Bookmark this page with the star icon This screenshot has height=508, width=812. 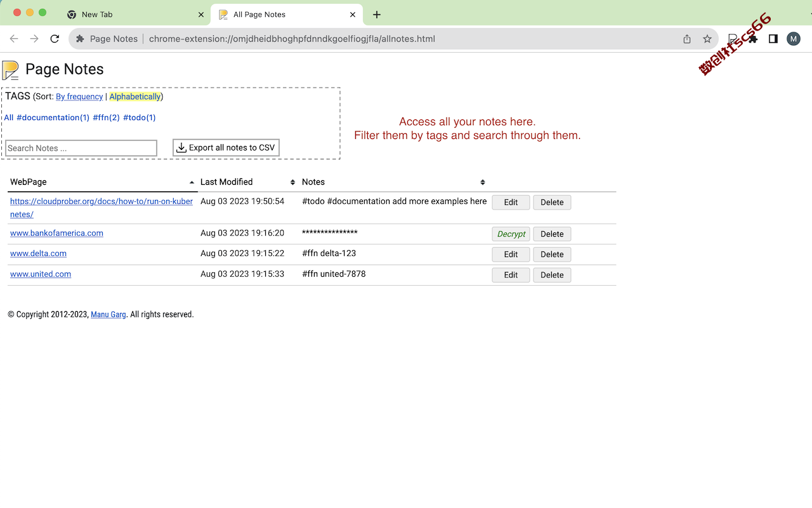click(707, 39)
